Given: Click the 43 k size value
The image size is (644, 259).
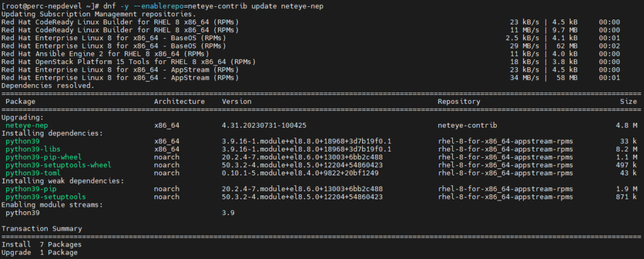Looking at the screenshot, I should click(x=628, y=174).
